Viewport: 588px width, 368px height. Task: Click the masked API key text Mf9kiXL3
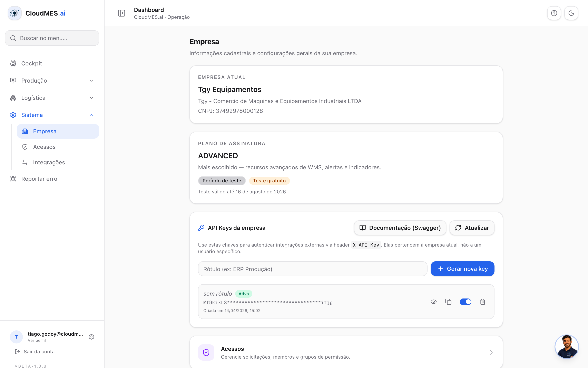pos(268,303)
